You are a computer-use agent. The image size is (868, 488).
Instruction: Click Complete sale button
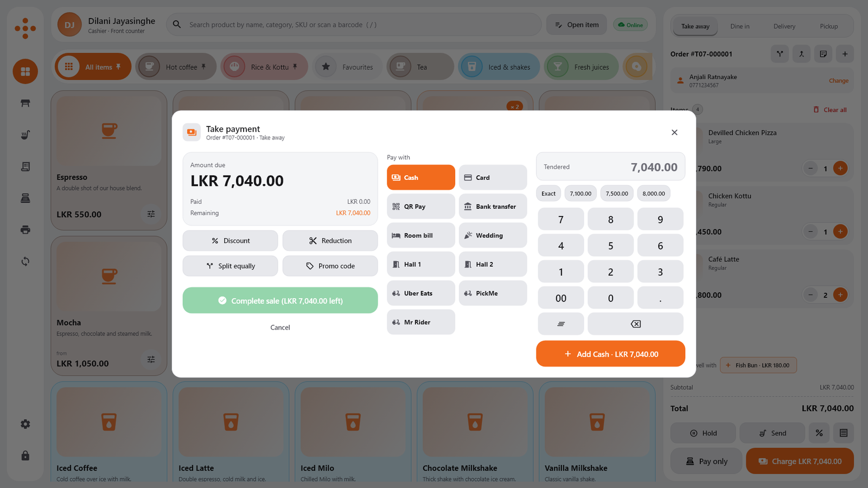pos(280,300)
